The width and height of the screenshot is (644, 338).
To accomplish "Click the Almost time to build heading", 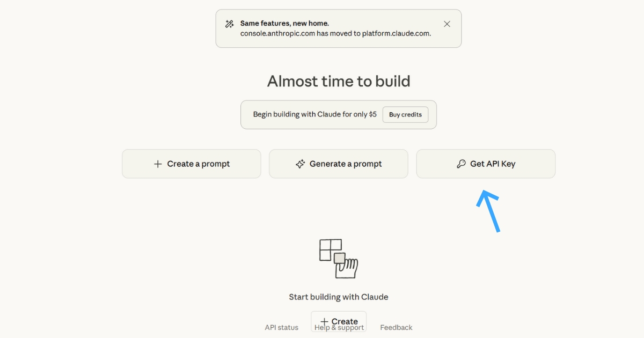I will (x=339, y=81).
